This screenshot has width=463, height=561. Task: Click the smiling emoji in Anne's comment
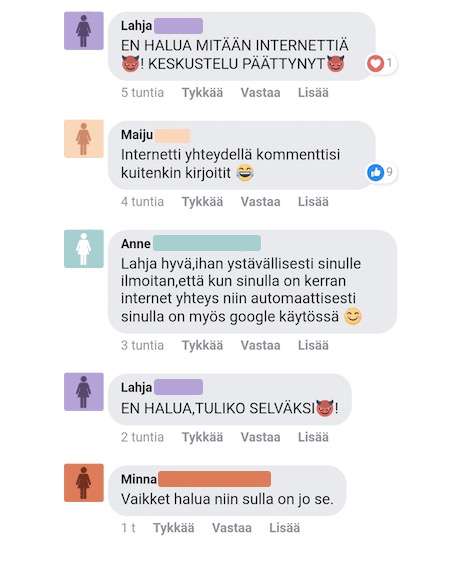click(353, 317)
